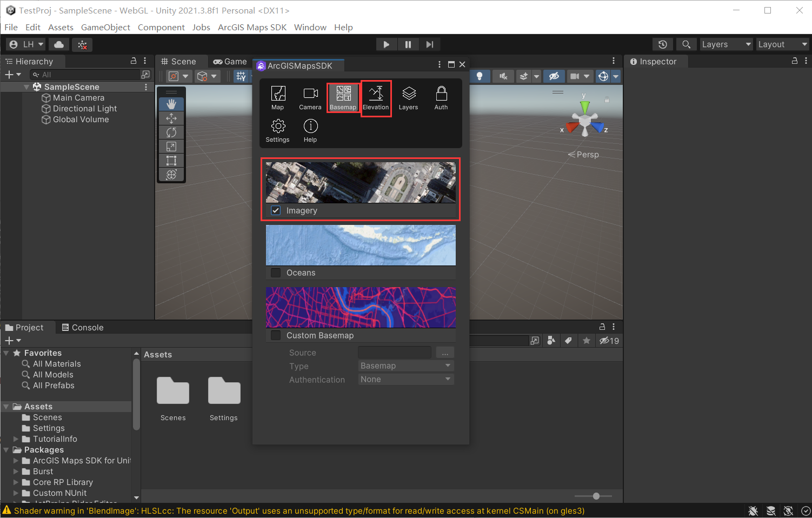Select the Hand view tool
Screen dimensions: 812x518
click(171, 104)
